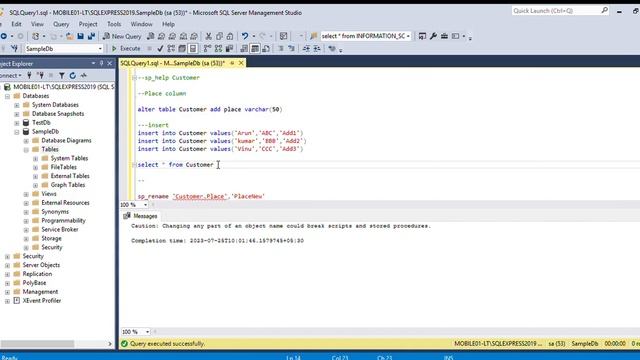This screenshot has width=640, height=360.
Task: Collapse the Tables folder node
Action: (x=26, y=149)
